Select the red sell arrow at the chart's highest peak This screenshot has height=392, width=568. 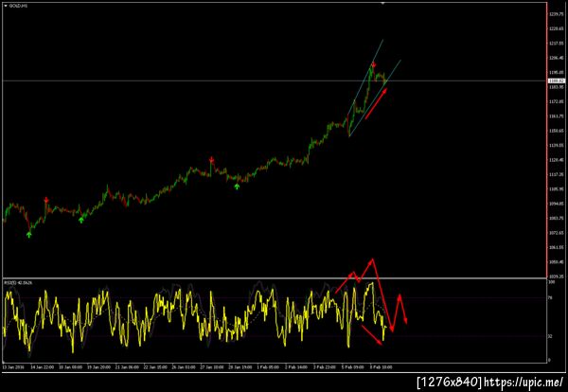pyautogui.click(x=374, y=64)
